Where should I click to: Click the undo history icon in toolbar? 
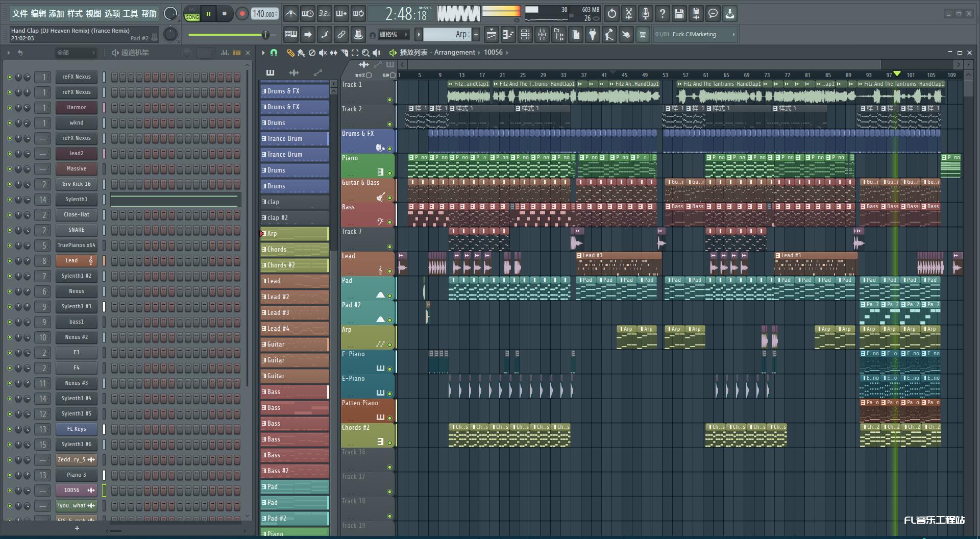click(x=612, y=14)
